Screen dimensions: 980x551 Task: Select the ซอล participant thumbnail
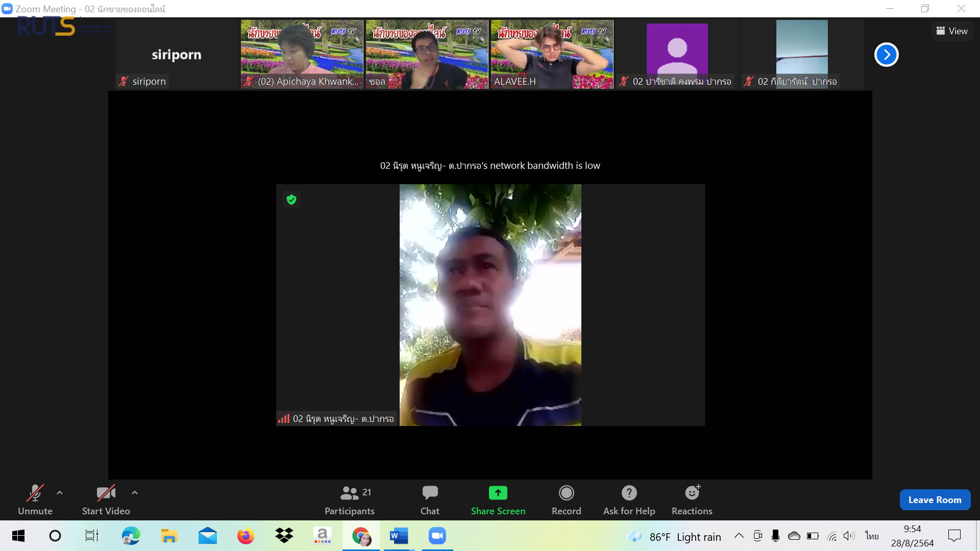coord(427,55)
